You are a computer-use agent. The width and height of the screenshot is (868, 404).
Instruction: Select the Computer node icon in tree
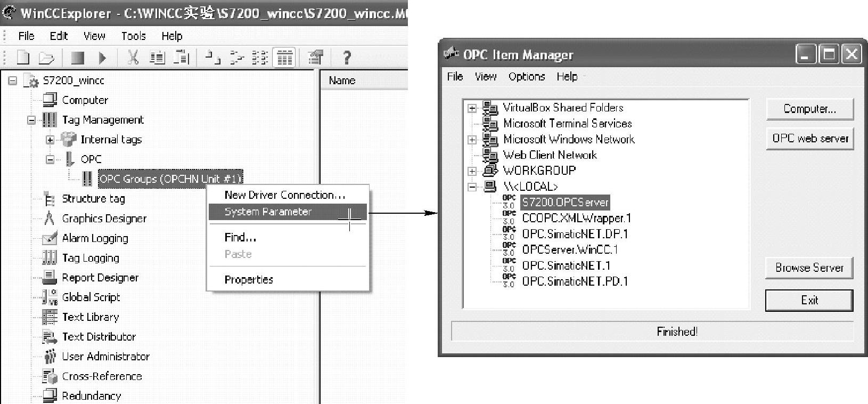[50, 100]
